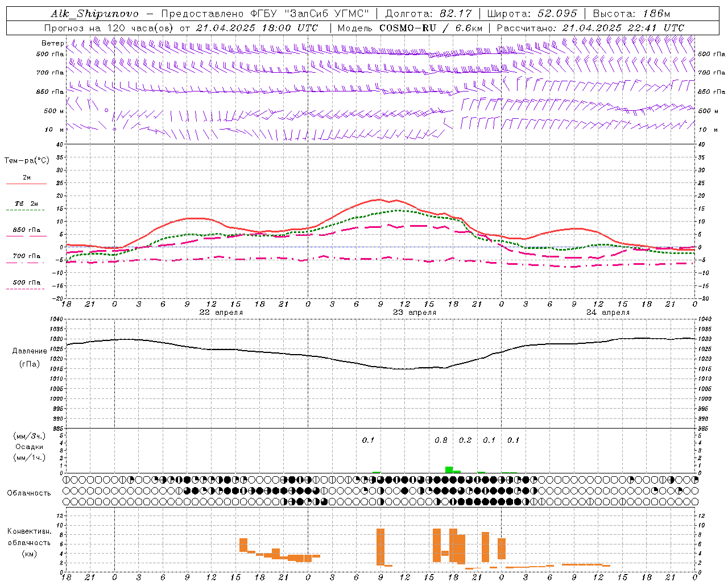Click the "24 апреля" date label

(608, 313)
